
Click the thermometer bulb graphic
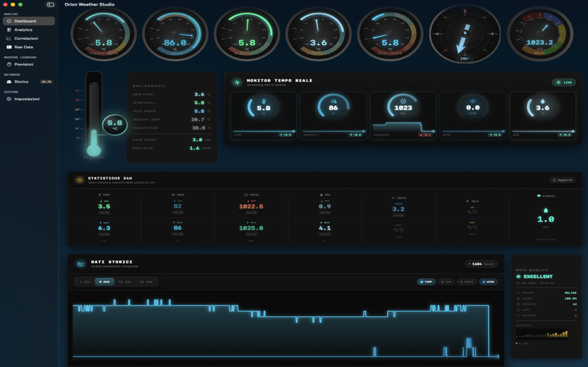pyautogui.click(x=94, y=151)
